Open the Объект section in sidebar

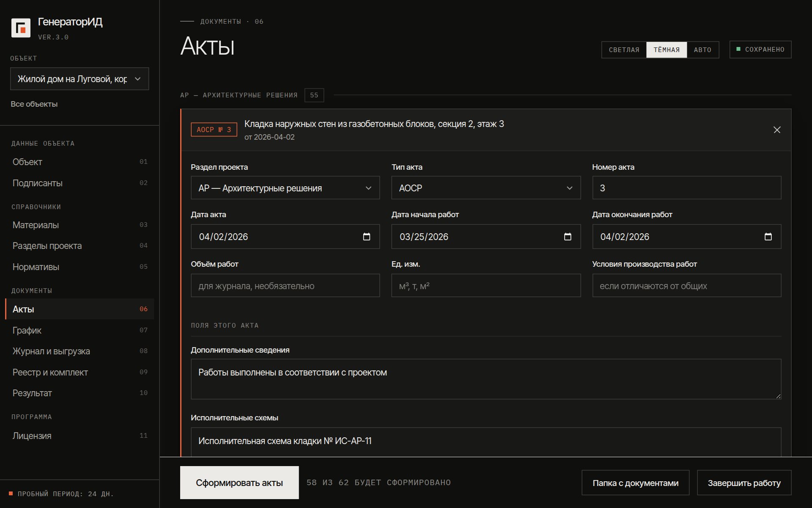(80, 162)
